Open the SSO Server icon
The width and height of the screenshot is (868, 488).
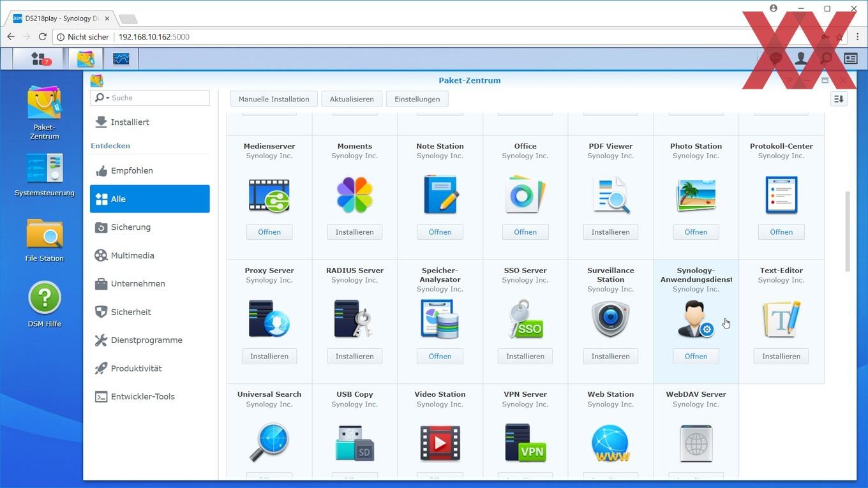(525, 319)
